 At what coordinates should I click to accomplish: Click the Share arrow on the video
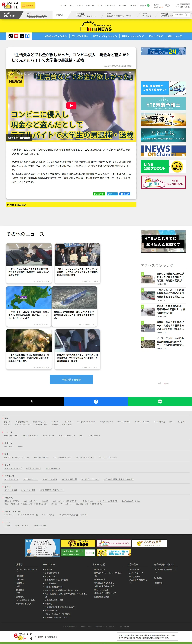tap(129, 74)
